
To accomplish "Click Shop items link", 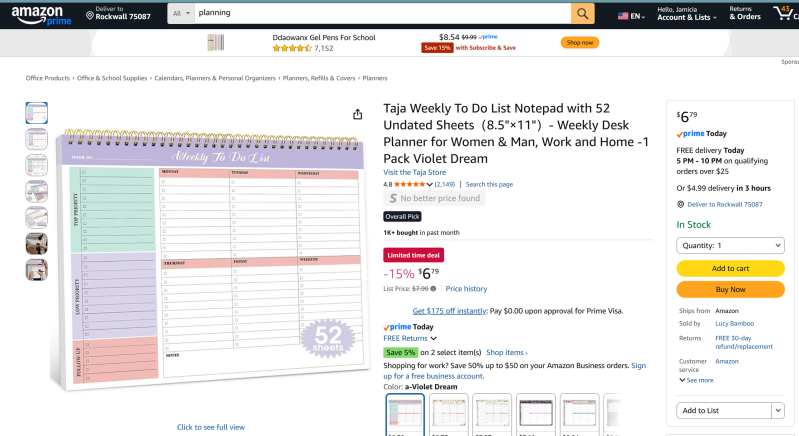I will [x=507, y=352].
